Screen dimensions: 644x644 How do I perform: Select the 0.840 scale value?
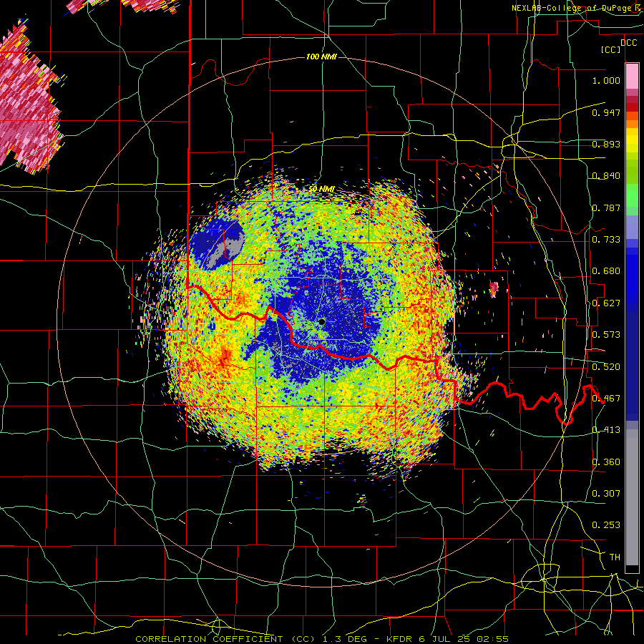pyautogui.click(x=606, y=176)
